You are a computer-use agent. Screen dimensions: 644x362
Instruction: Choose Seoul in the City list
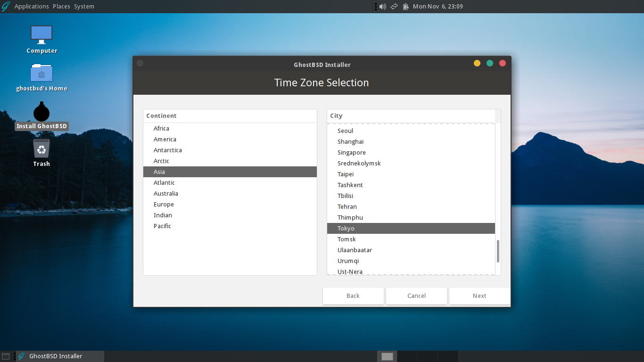coord(411,131)
